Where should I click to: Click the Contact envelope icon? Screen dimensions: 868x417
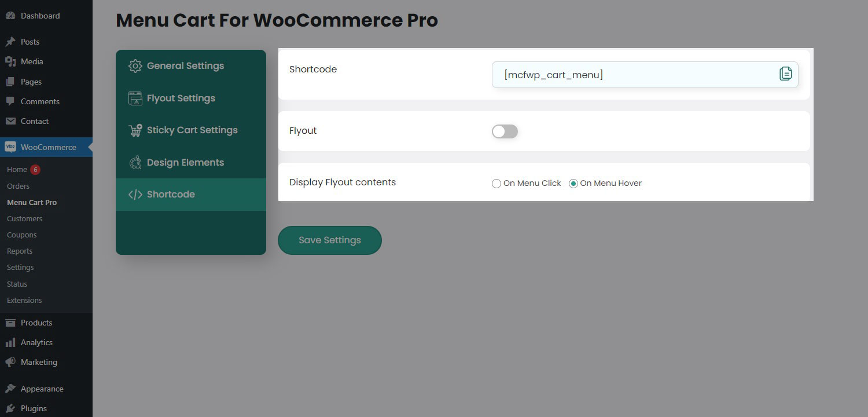10,121
